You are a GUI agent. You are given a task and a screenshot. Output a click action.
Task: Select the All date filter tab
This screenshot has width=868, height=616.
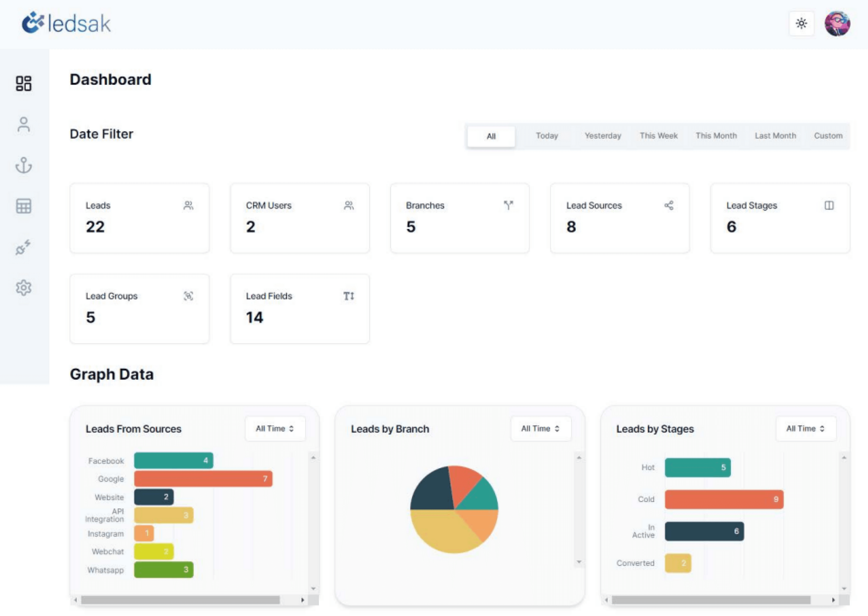click(491, 136)
